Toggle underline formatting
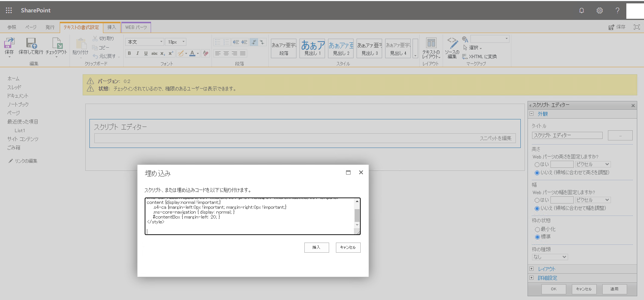The height and width of the screenshot is (300, 644). (x=146, y=53)
